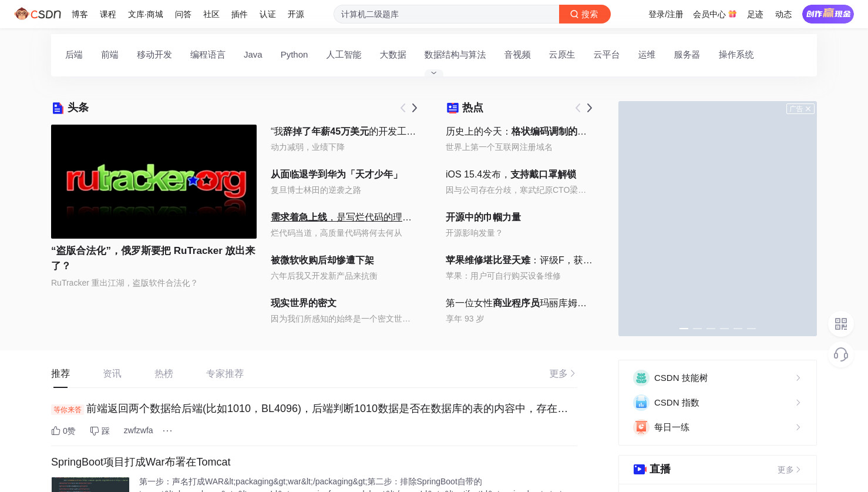The height and width of the screenshot is (492, 868).
Task: Open the post's three-dots more menu
Action: [x=167, y=430]
